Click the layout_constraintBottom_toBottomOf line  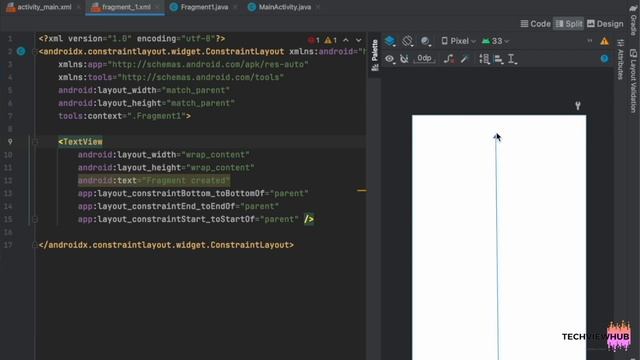(193, 193)
